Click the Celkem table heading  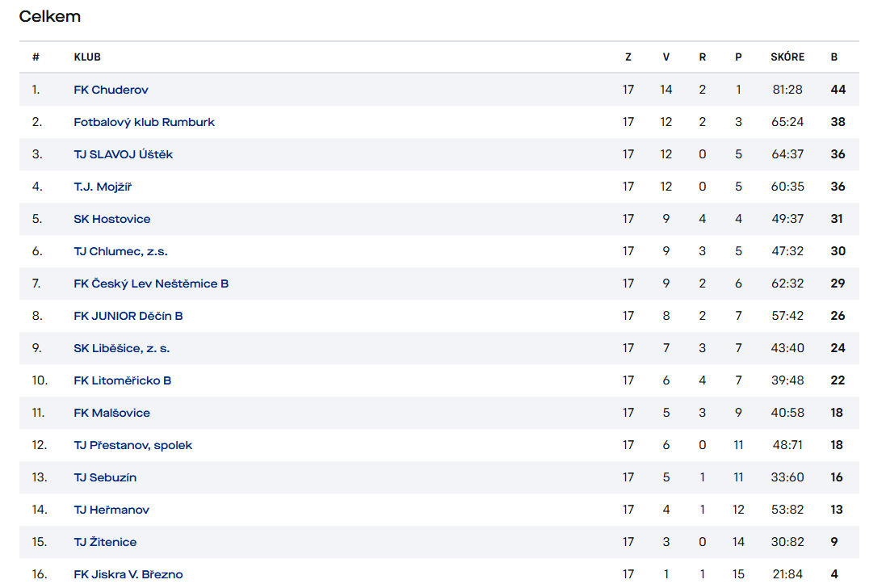50,16
